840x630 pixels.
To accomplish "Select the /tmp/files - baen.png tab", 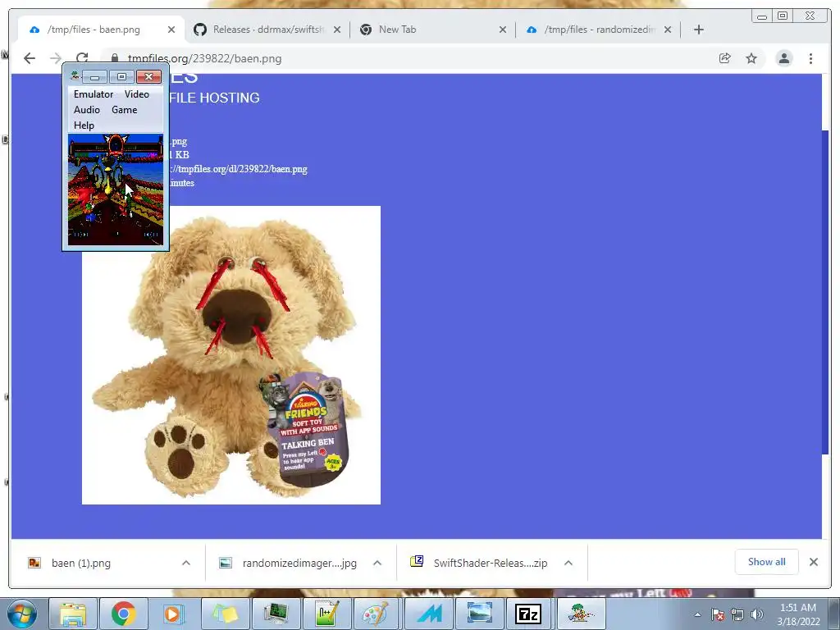I will click(102, 30).
